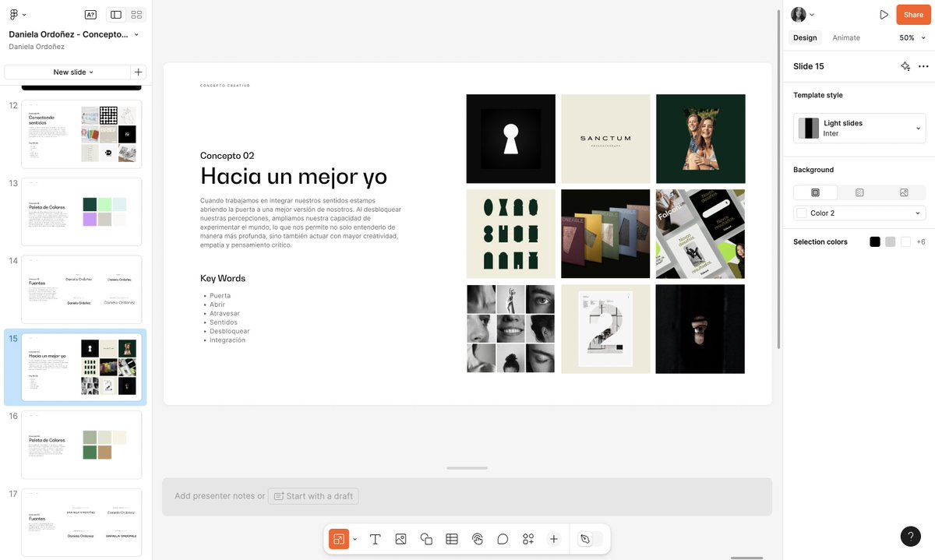This screenshot has width=935, height=560.
Task: Click the Concepto 02 label on slide
Action: [x=227, y=156]
